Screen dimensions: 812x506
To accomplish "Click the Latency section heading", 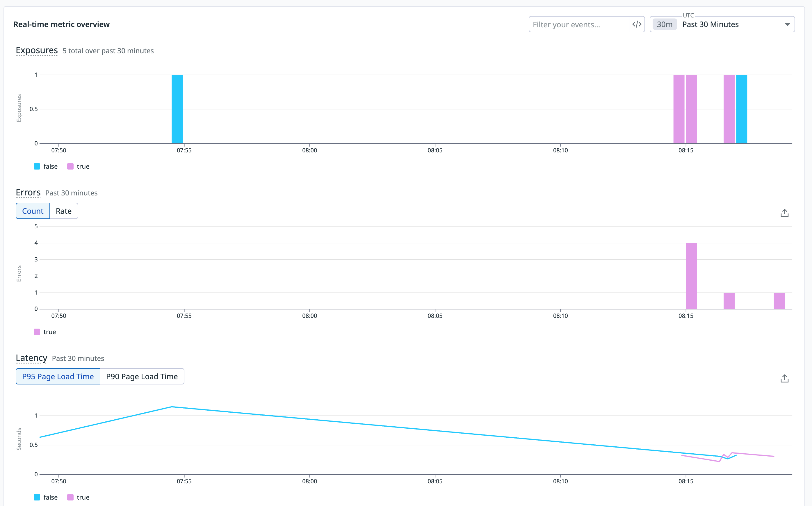I will 31,358.
